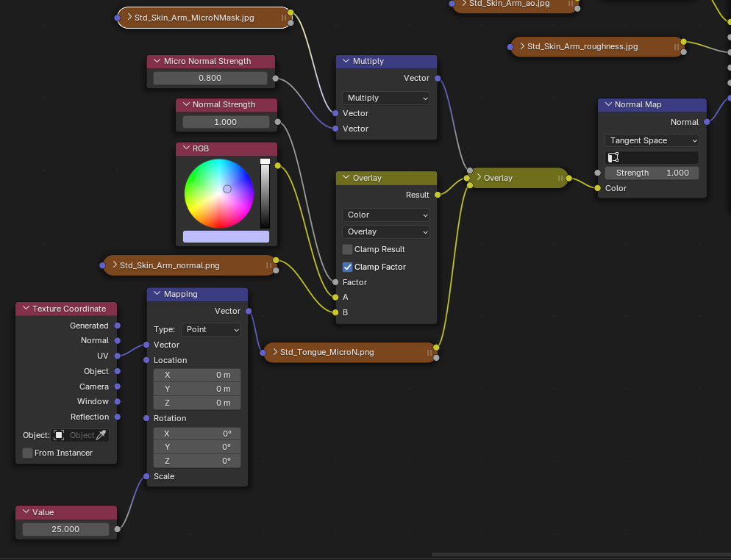The image size is (731, 560).
Task: Click the lavender color swatch in RGB node
Action: click(x=226, y=237)
